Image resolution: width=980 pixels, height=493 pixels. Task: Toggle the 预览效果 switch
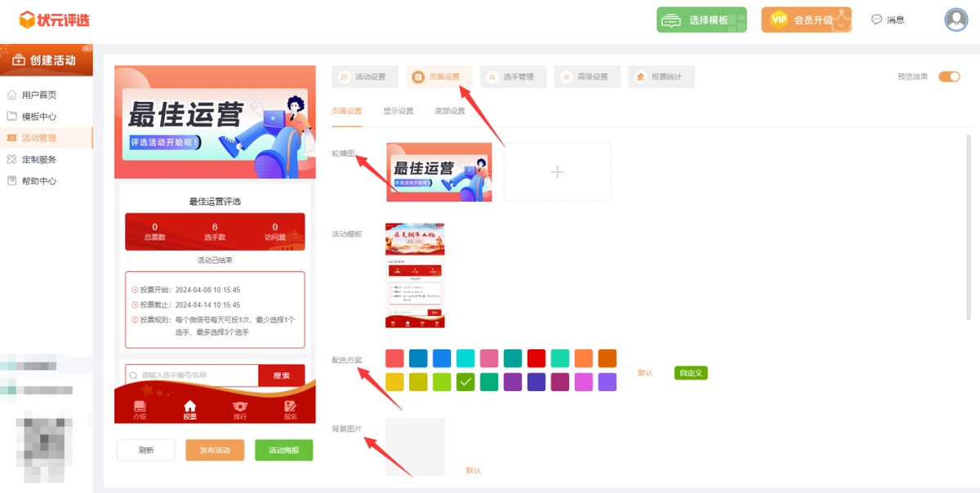pyautogui.click(x=948, y=77)
